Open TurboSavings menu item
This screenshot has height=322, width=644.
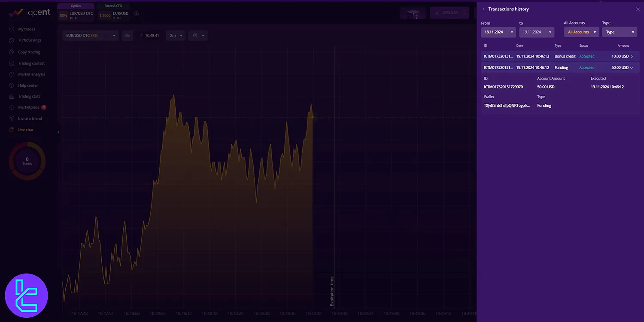(30, 40)
